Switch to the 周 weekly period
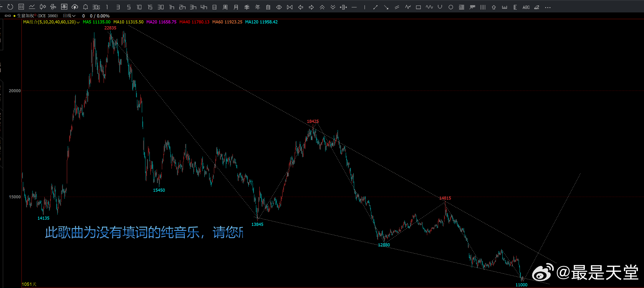644x288 pixels. [x=225, y=7]
